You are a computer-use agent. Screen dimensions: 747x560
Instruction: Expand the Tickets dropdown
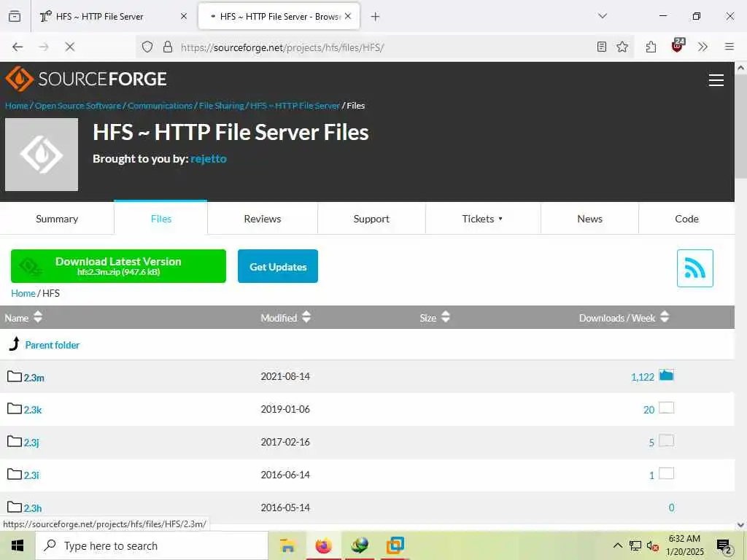483,219
